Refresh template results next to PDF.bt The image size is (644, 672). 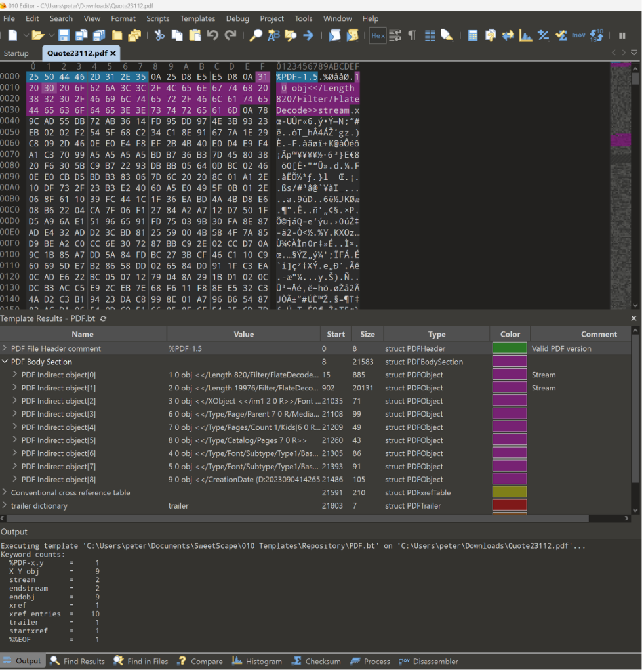103,318
